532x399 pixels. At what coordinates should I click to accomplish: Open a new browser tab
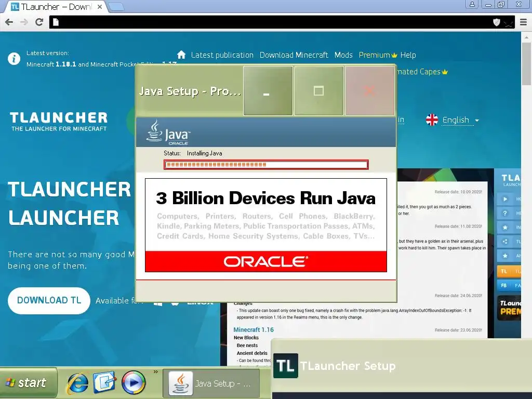click(116, 7)
